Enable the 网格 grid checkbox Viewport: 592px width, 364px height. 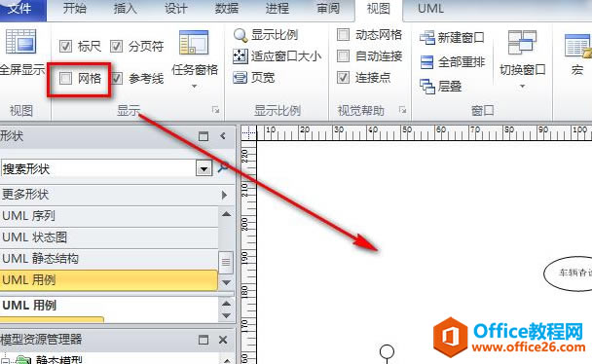(65, 79)
